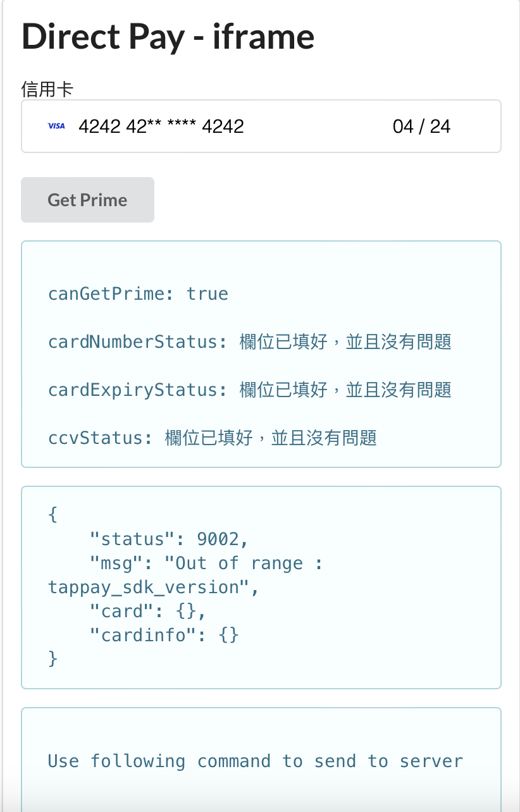This screenshot has width=520, height=812.
Task: Click the "card": {} line
Action: (x=149, y=612)
